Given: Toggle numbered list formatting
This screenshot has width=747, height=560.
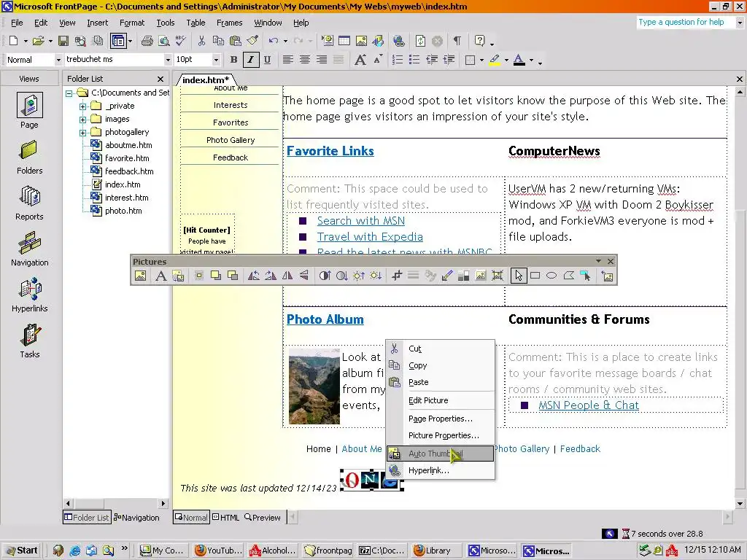Looking at the screenshot, I should [x=397, y=60].
